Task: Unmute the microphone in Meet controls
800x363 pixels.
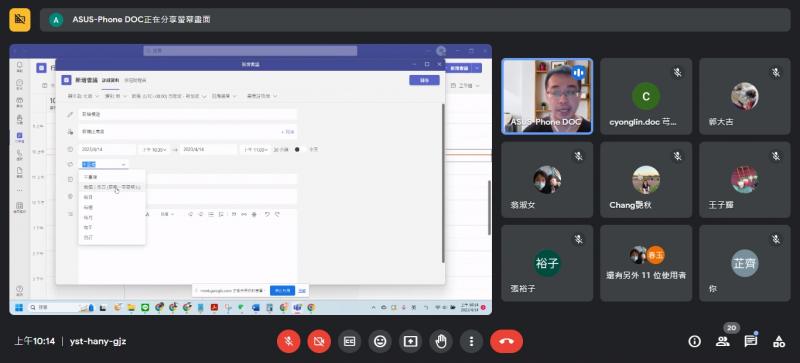Action: [288, 342]
